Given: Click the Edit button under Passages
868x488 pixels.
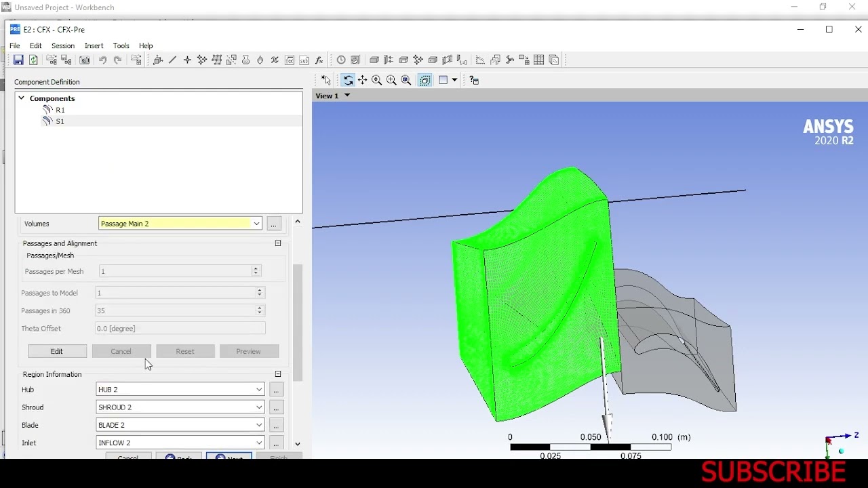Looking at the screenshot, I should [x=57, y=351].
